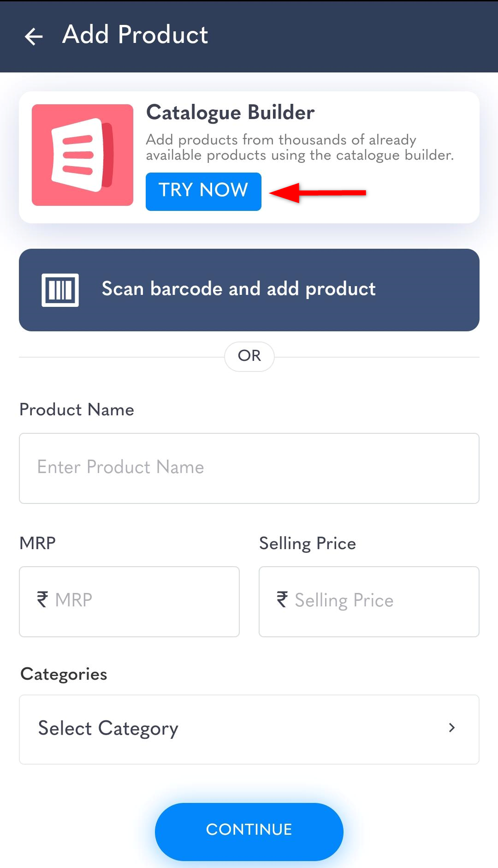Expand categories using the chevron arrow
The height and width of the screenshot is (868, 498).
pyautogui.click(x=452, y=728)
